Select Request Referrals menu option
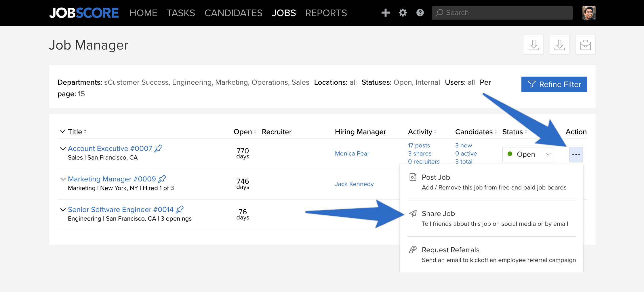644x292 pixels. pyautogui.click(x=491, y=255)
